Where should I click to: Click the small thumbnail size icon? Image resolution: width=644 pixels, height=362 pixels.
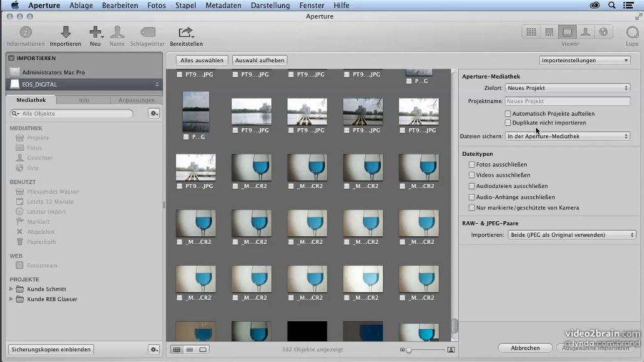point(402,349)
